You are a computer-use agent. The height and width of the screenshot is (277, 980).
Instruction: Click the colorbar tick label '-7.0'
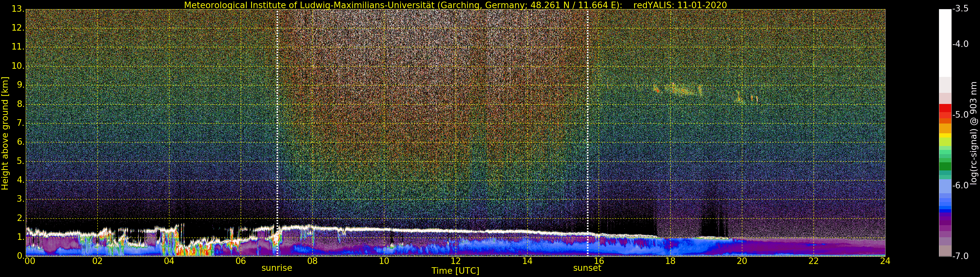pos(960,256)
